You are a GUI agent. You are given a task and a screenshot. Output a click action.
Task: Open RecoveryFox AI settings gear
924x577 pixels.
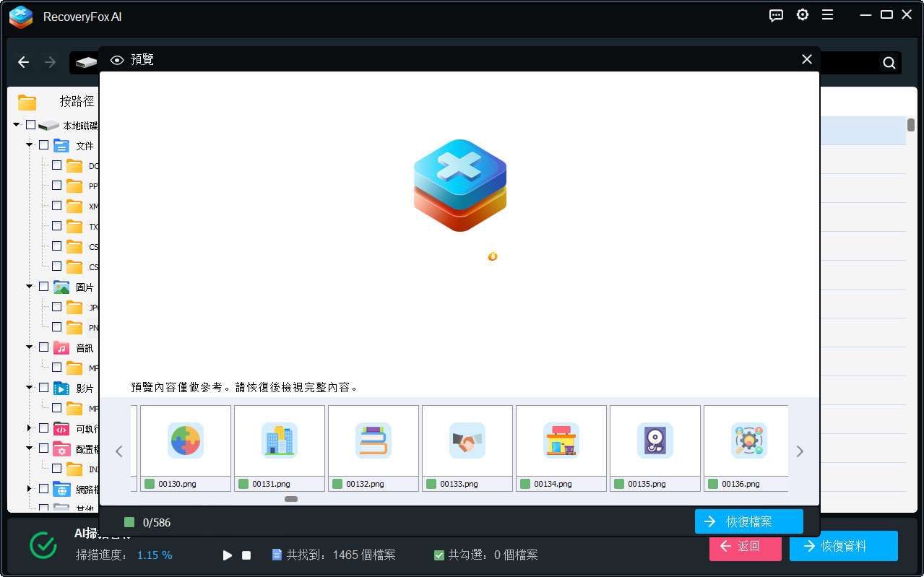tap(802, 14)
